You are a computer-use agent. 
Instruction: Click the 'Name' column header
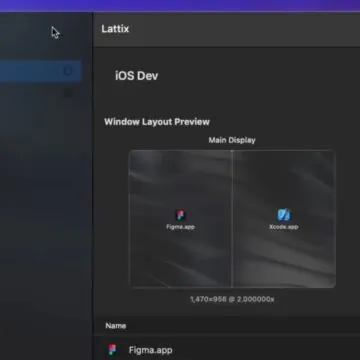click(116, 326)
